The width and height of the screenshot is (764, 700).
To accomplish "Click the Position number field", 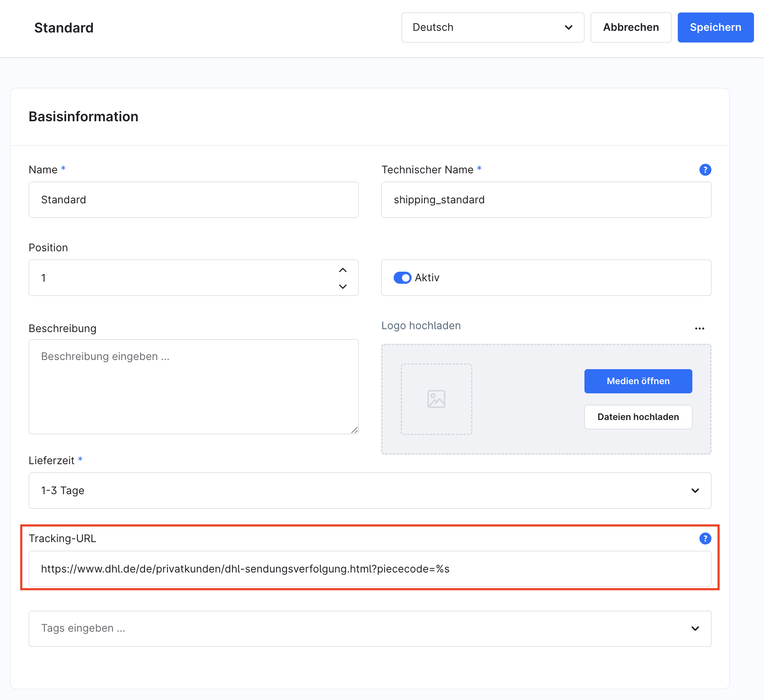I will (x=183, y=278).
